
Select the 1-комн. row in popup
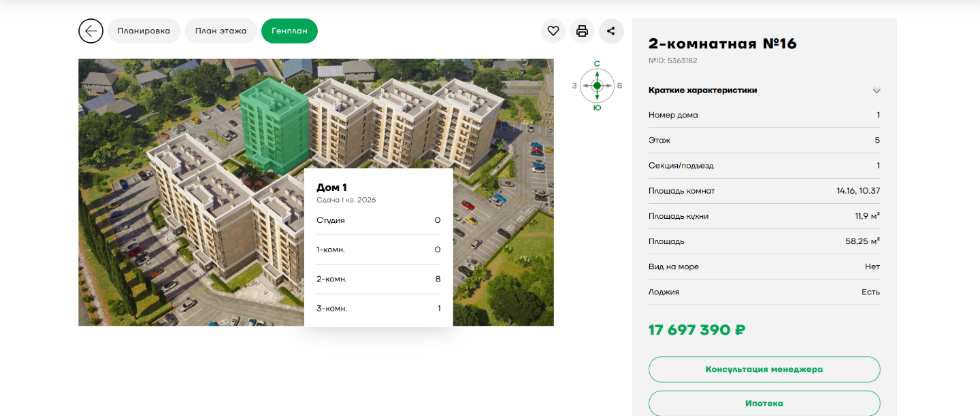378,249
